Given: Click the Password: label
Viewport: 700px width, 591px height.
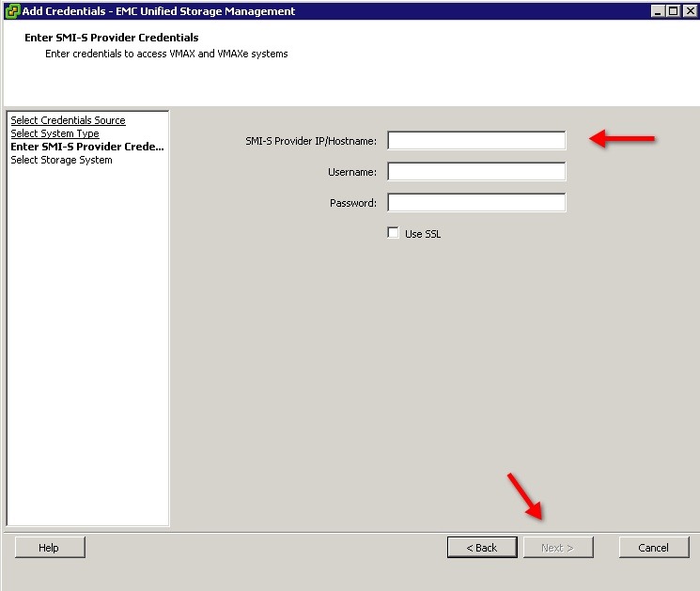Looking at the screenshot, I should [x=352, y=203].
